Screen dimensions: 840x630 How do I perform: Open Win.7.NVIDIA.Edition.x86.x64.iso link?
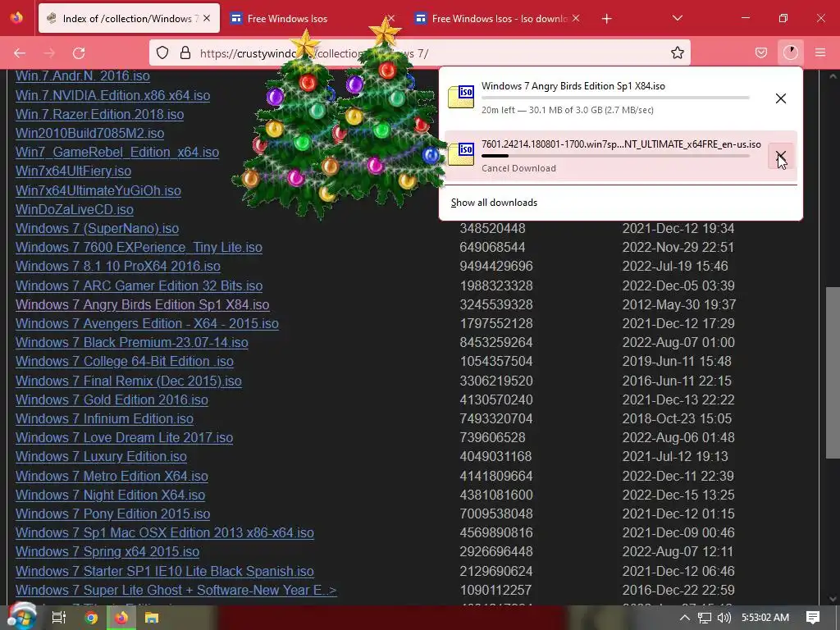[x=112, y=95]
